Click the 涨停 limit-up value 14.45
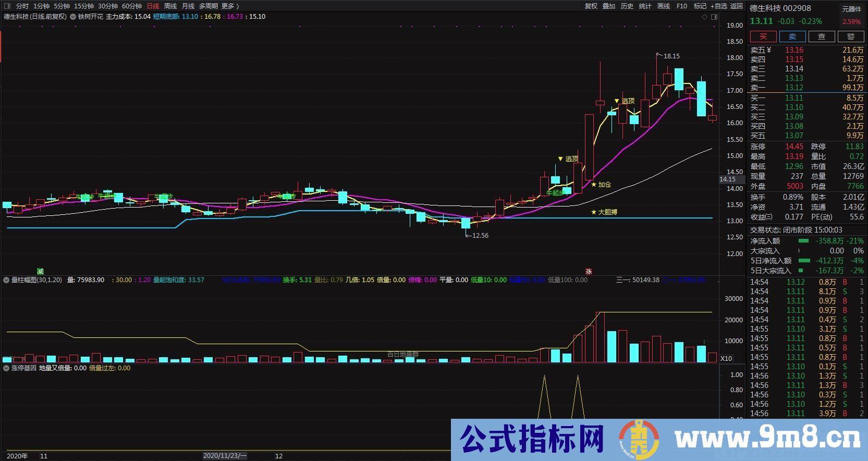Viewport: 868px width, 461px height. click(794, 147)
